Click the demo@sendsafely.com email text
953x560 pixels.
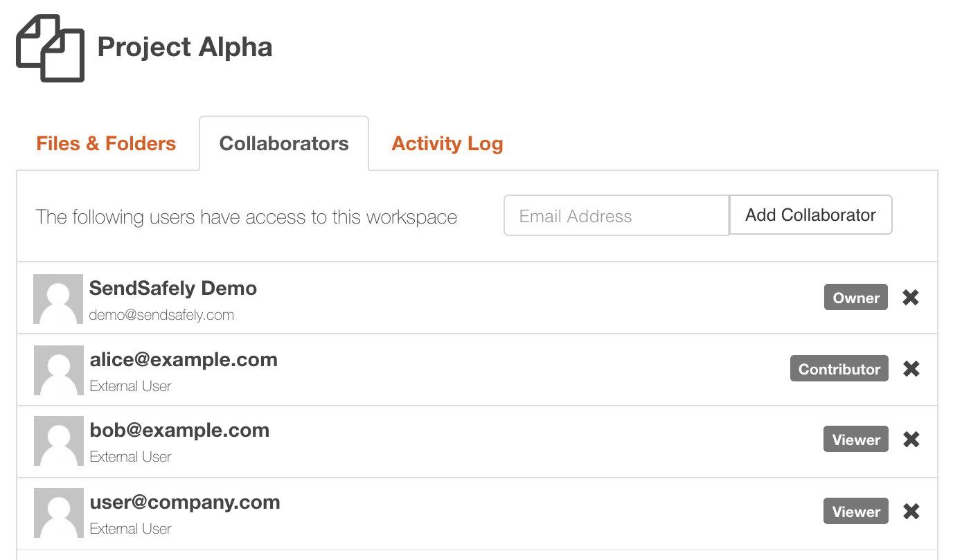[x=161, y=315]
